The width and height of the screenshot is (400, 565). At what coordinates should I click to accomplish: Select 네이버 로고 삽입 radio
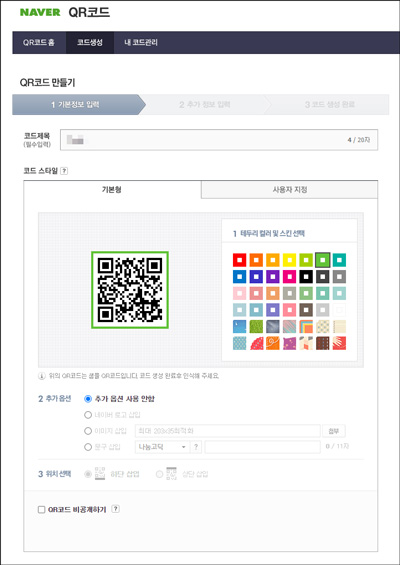point(88,415)
